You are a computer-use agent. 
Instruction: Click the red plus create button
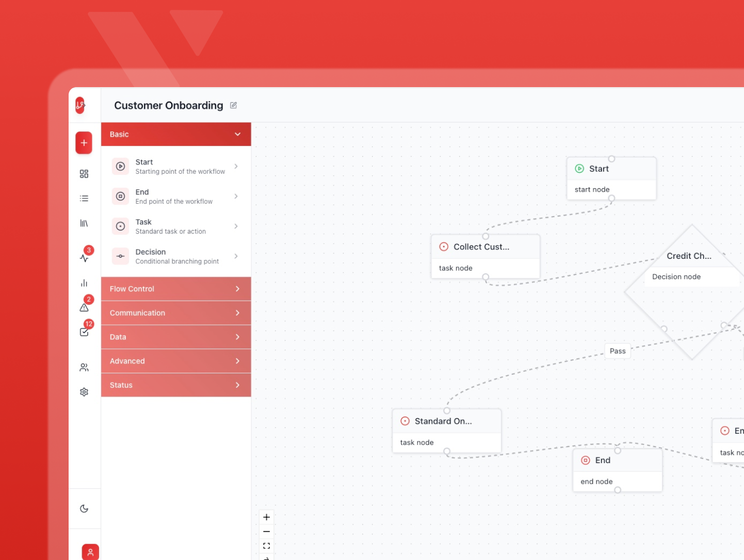point(84,143)
